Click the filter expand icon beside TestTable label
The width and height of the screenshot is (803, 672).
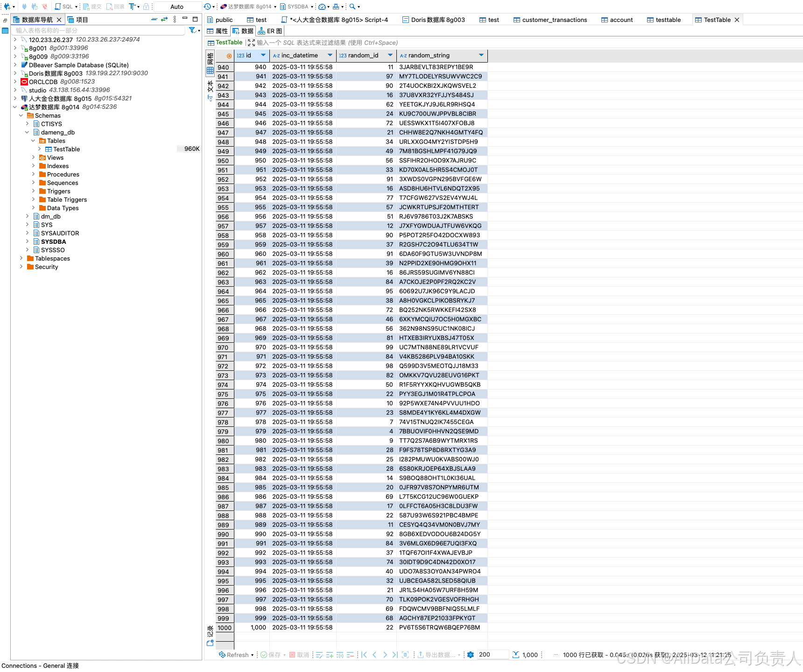(251, 42)
